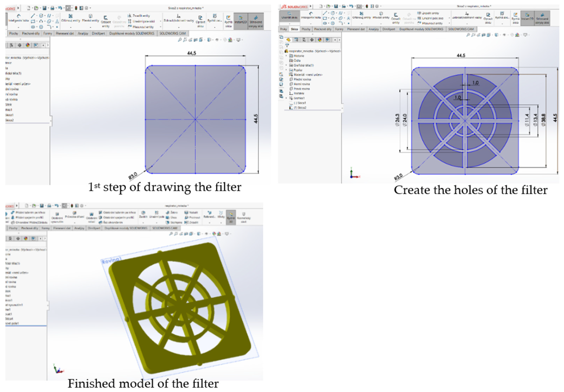Image resolution: width=564 pixels, height=392 pixels.
Task: Click the Nabalit wrap feature icon
Action: click(x=186, y=212)
